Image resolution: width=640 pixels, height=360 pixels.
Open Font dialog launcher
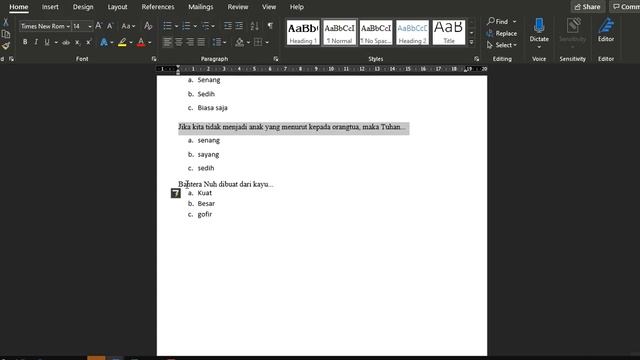pos(154,59)
